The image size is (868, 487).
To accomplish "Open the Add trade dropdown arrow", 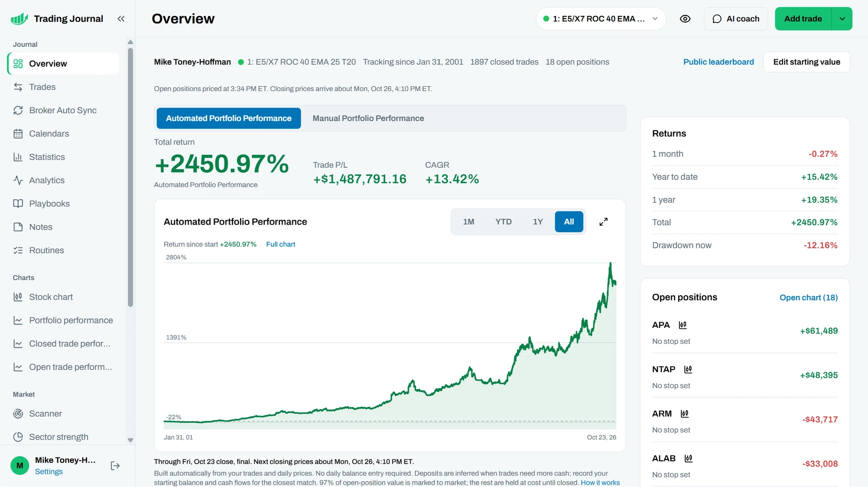I will (842, 19).
